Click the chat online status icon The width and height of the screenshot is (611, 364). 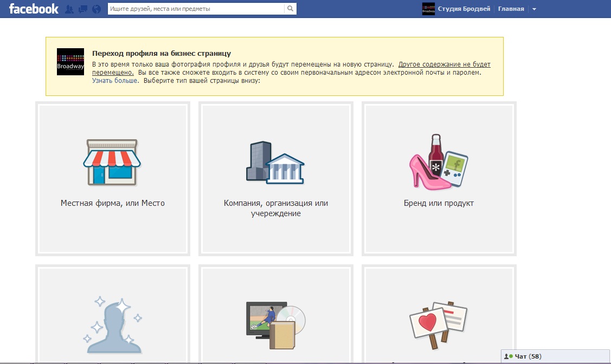point(508,356)
